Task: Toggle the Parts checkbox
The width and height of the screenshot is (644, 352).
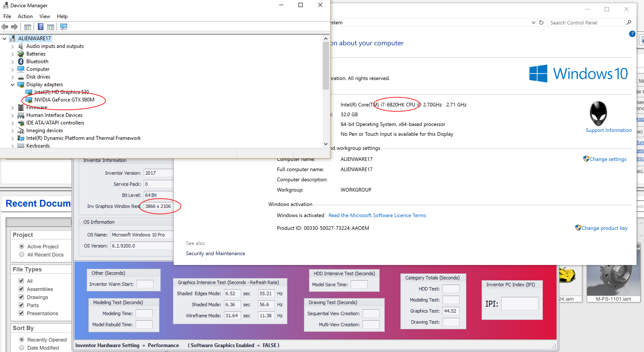Action: (x=21, y=305)
